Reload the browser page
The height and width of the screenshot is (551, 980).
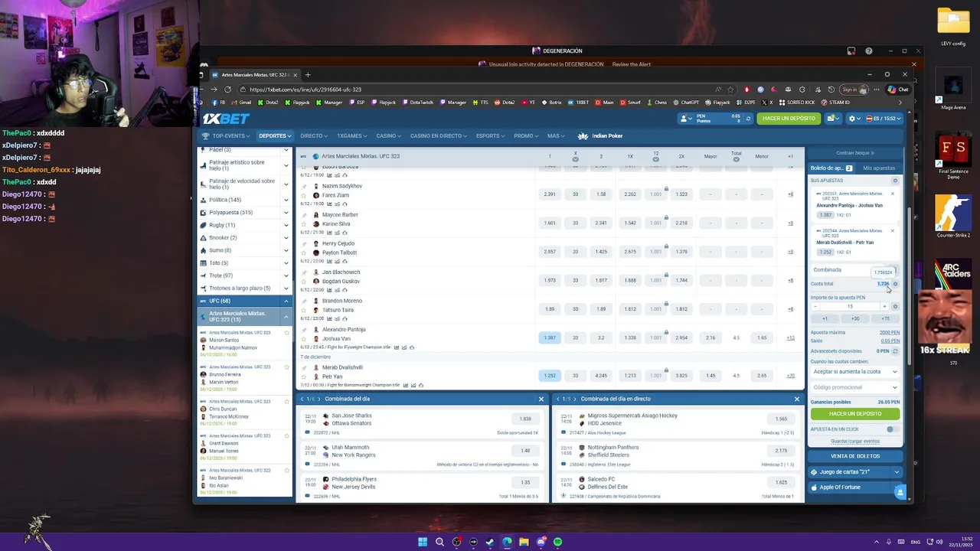pyautogui.click(x=227, y=90)
